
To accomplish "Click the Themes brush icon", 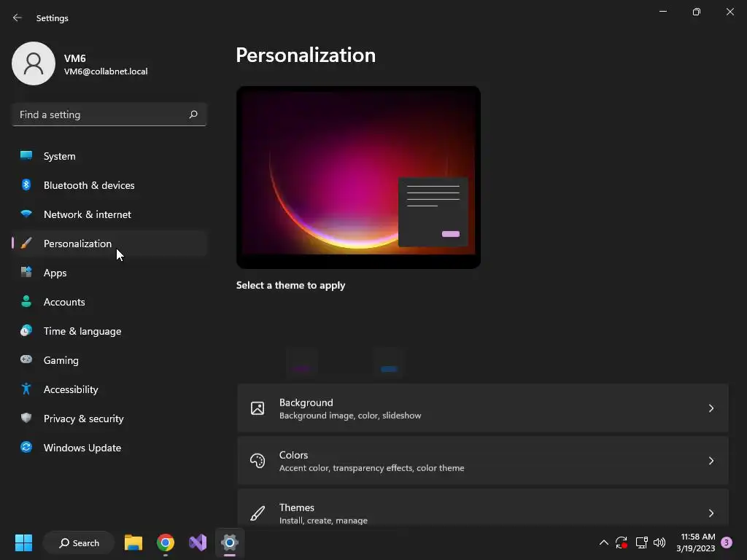I will click(x=258, y=513).
